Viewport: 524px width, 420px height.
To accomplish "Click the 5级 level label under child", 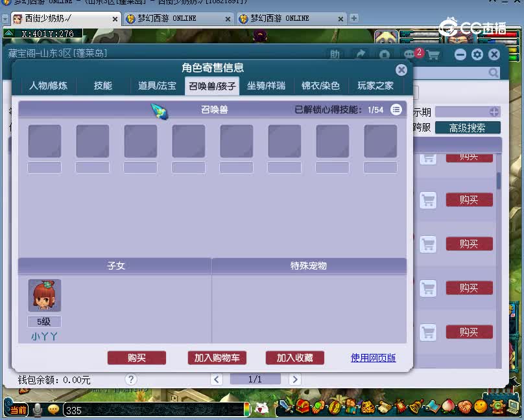I will (x=44, y=322).
